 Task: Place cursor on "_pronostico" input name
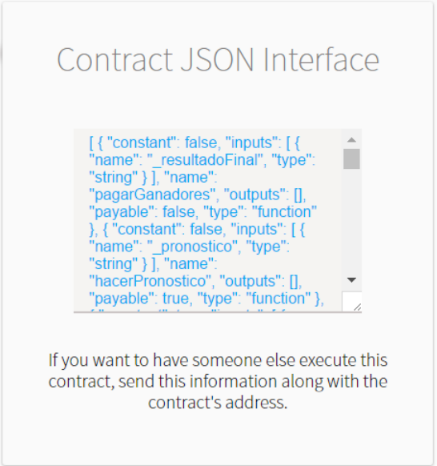tap(192, 247)
